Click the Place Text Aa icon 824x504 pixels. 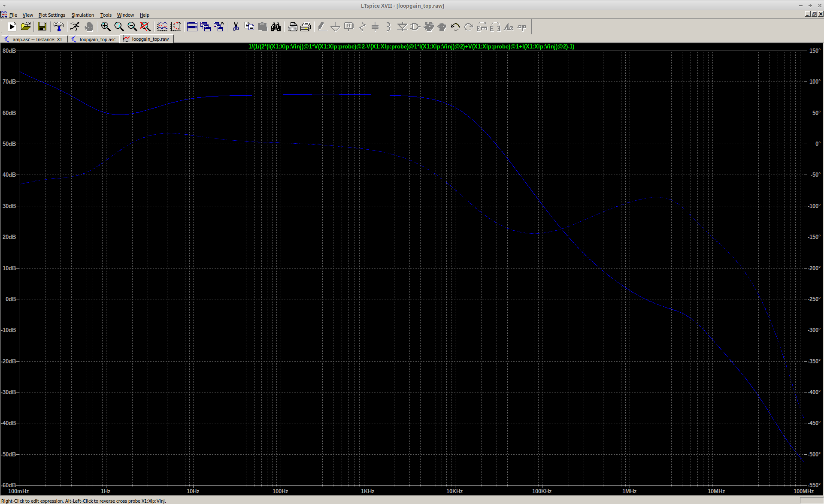point(508,27)
